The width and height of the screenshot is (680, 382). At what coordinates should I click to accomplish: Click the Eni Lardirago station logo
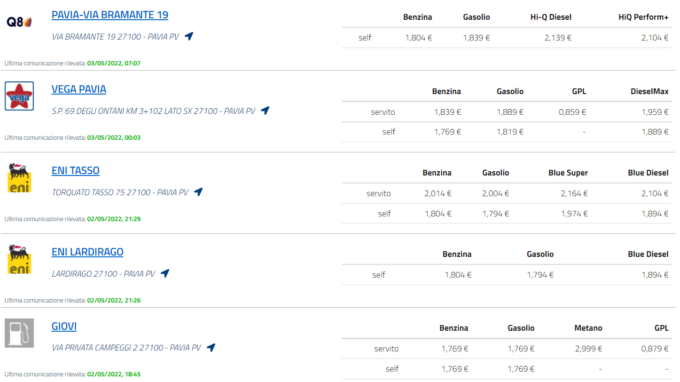click(20, 259)
